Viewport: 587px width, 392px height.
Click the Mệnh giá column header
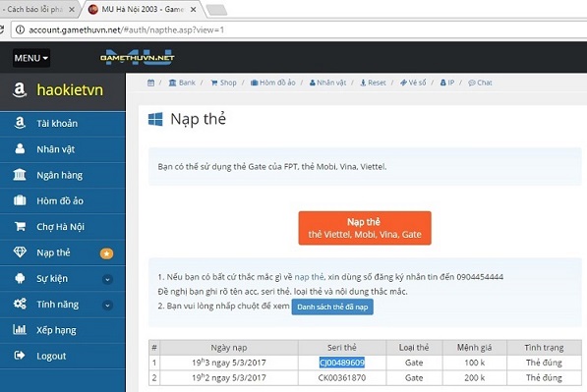click(x=474, y=348)
